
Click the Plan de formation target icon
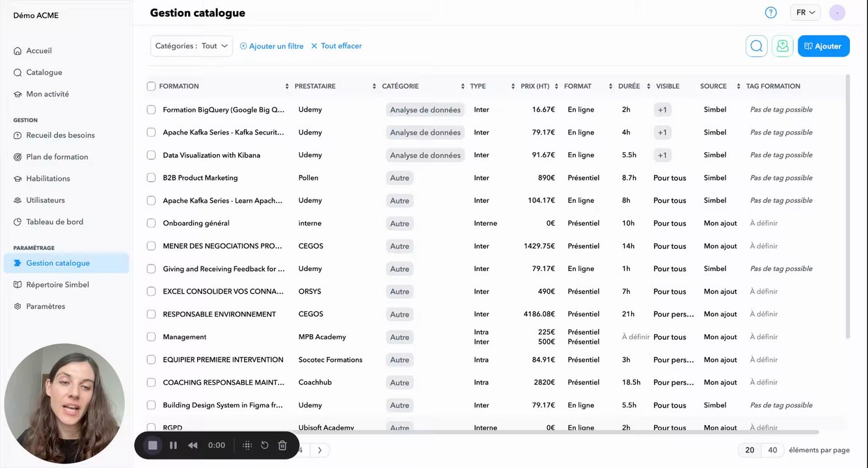(18, 157)
